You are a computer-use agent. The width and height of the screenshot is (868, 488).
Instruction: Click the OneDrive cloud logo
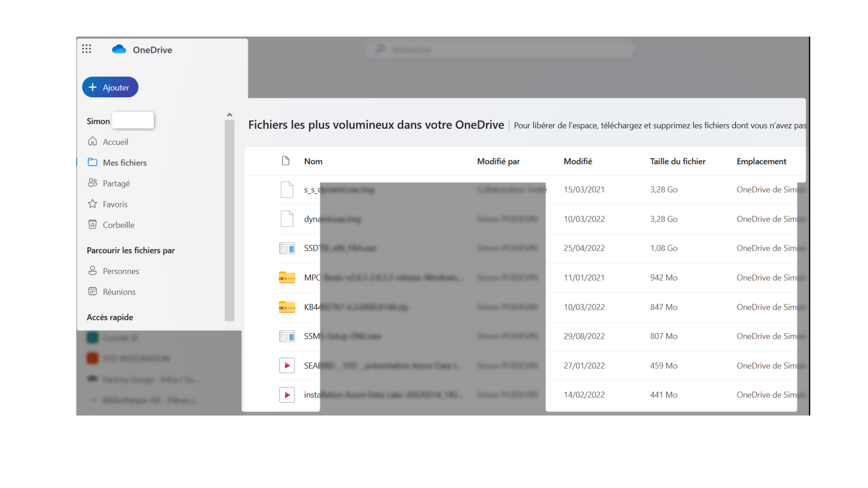point(119,49)
